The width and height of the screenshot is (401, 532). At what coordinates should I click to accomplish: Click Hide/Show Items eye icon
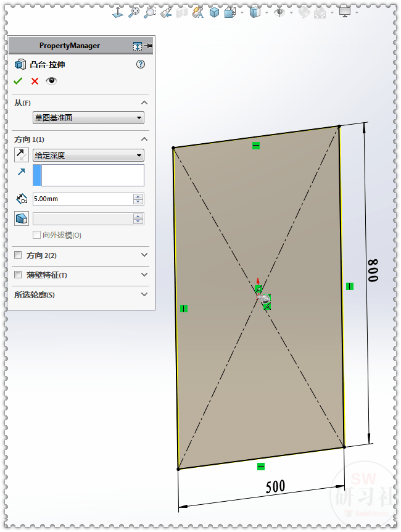pyautogui.click(x=279, y=13)
